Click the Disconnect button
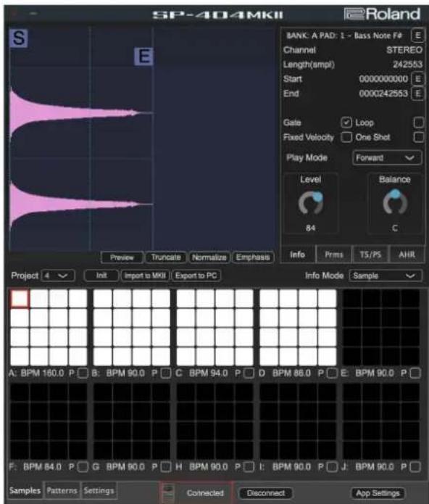429x504 pixels. point(265,493)
